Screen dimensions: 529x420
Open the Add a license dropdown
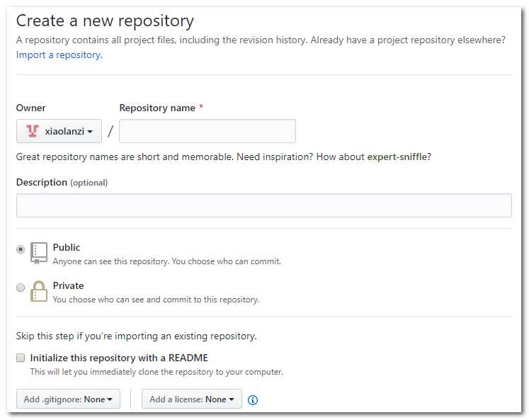coord(192,399)
